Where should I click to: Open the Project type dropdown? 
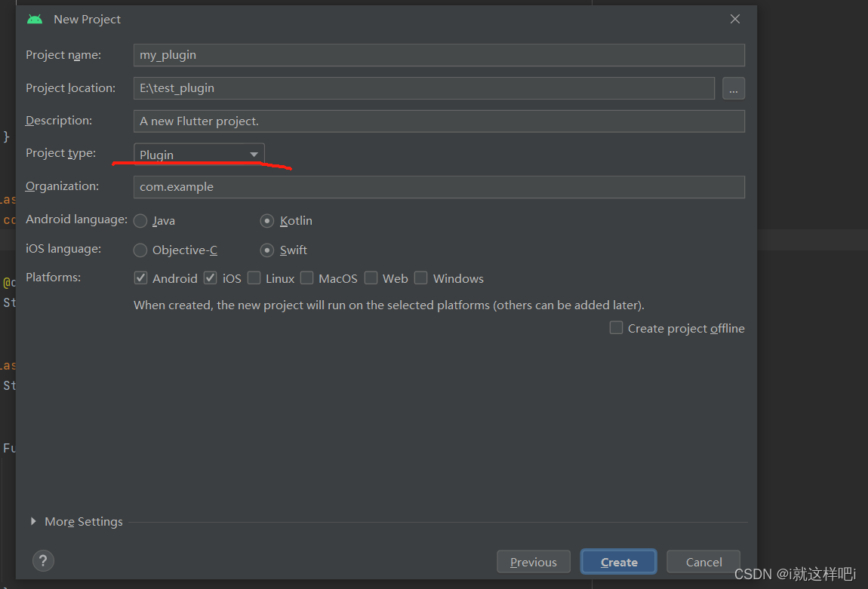199,155
